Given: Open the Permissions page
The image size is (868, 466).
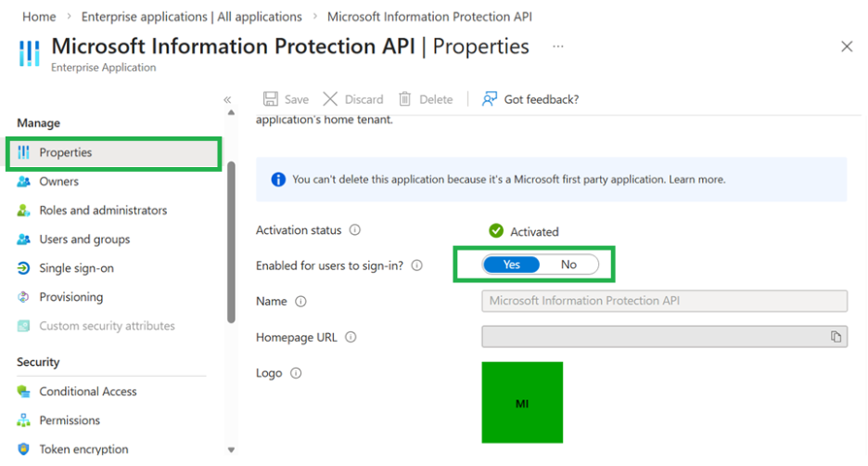Looking at the screenshot, I should tap(70, 420).
